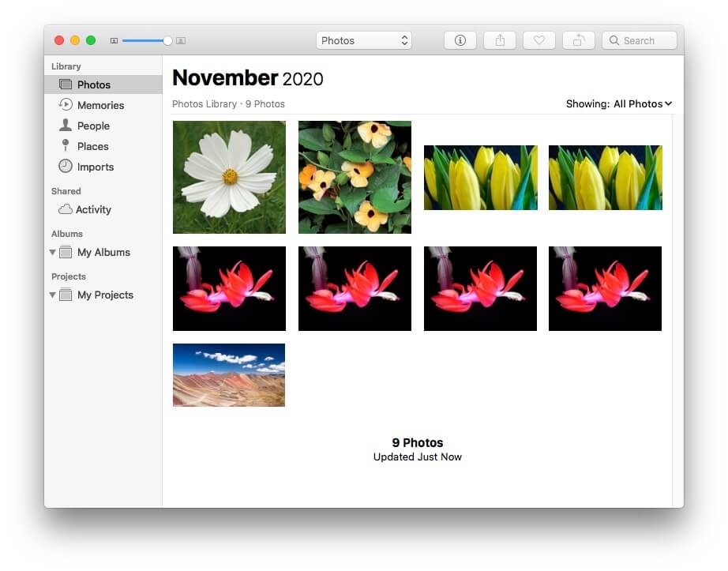Click the thumbnail zoom slider knob
This screenshot has width=728, height=571.
coord(167,41)
